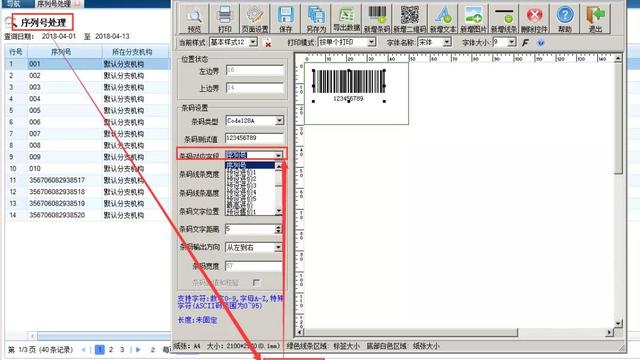Viewport: 640px width, 360px height.
Task: Open 字体名称 font name dropdown
Action: (x=447, y=42)
